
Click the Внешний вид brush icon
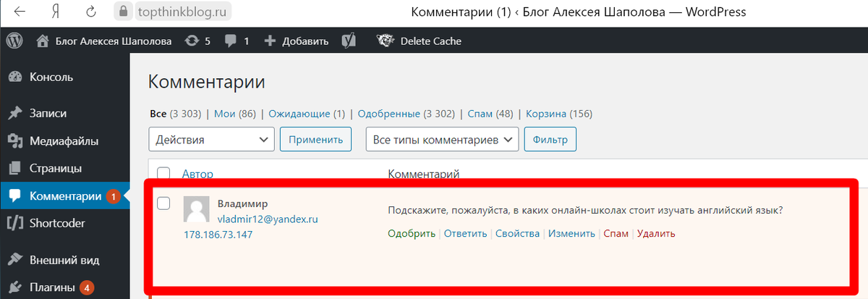tap(14, 260)
